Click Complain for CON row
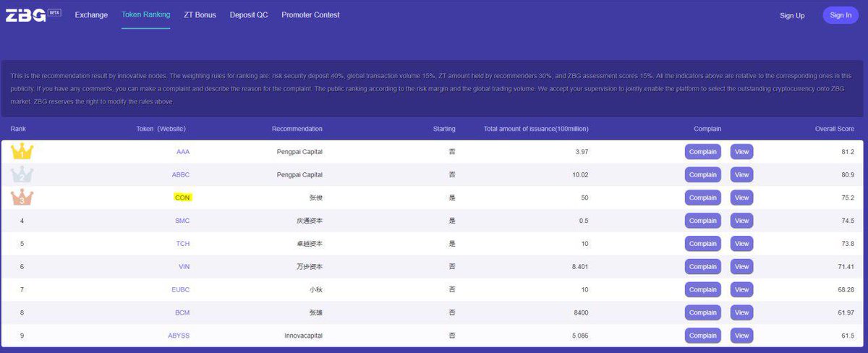The height and width of the screenshot is (353, 868). point(703,197)
